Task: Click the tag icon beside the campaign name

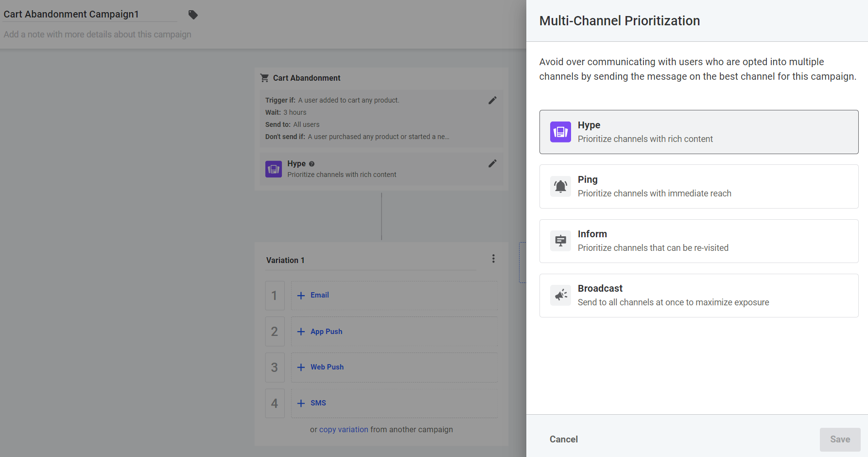Action: click(x=193, y=15)
